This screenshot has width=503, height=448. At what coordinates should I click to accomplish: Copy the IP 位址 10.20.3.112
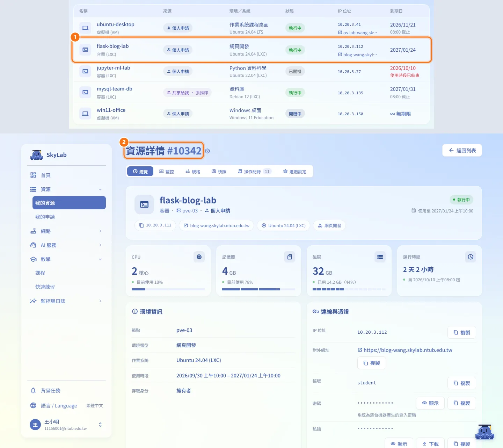coord(462,332)
